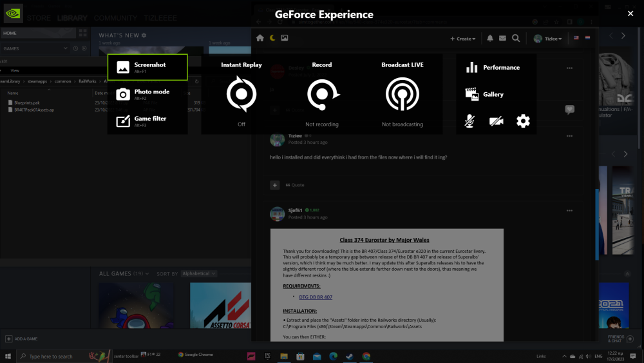Open File Explorer taskbar icon
This screenshot has height=363, width=644.
pyautogui.click(x=284, y=356)
